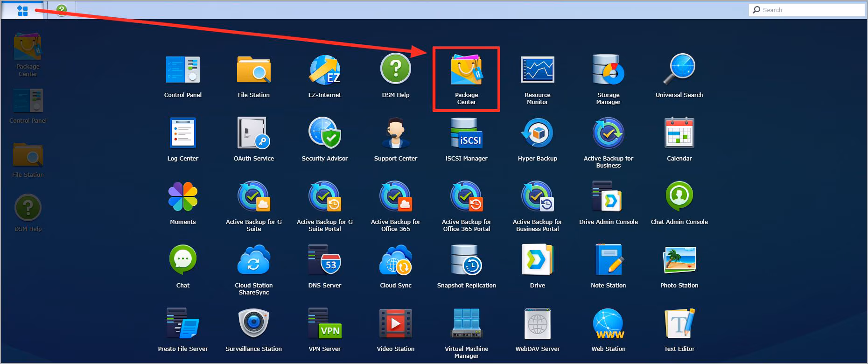868x364 pixels.
Task: Launch the Moments photo app
Action: pyautogui.click(x=183, y=203)
